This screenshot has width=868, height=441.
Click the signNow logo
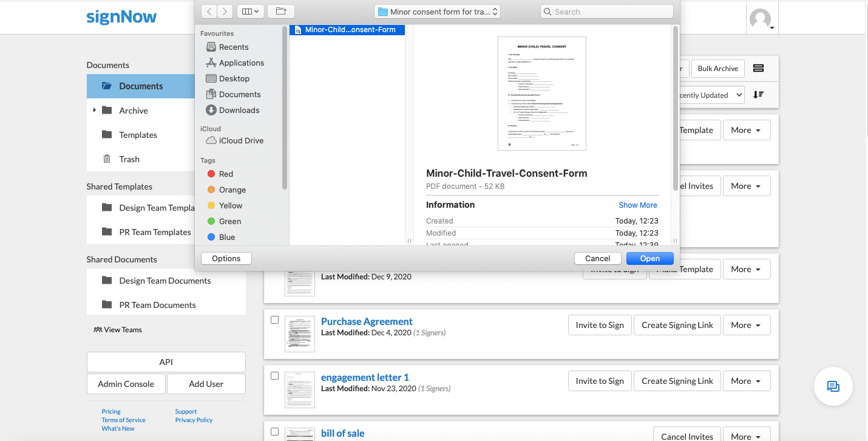coord(121,17)
